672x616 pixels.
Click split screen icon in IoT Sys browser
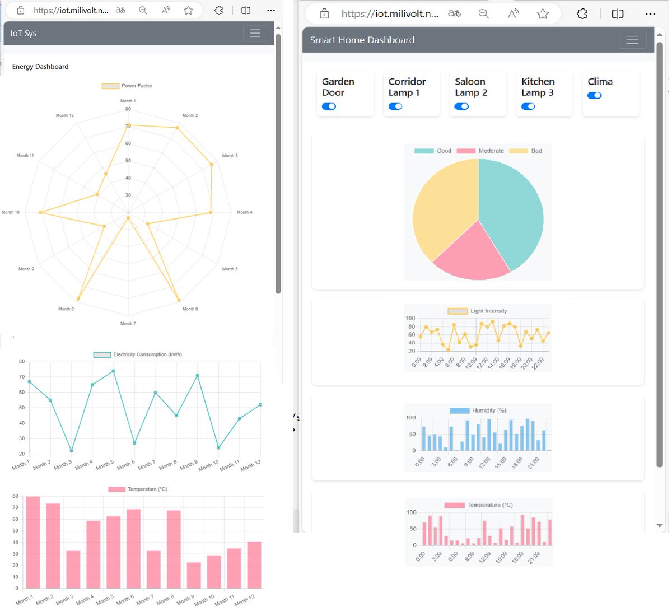click(x=246, y=10)
